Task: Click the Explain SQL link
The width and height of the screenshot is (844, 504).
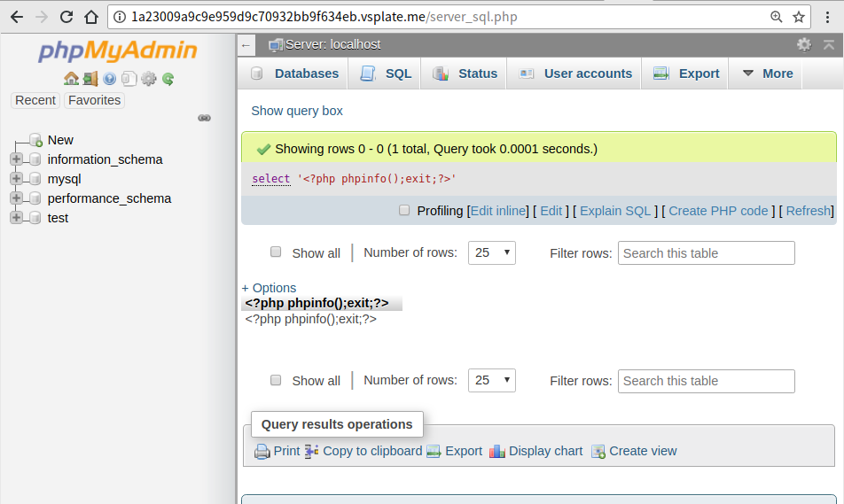Action: (x=615, y=211)
